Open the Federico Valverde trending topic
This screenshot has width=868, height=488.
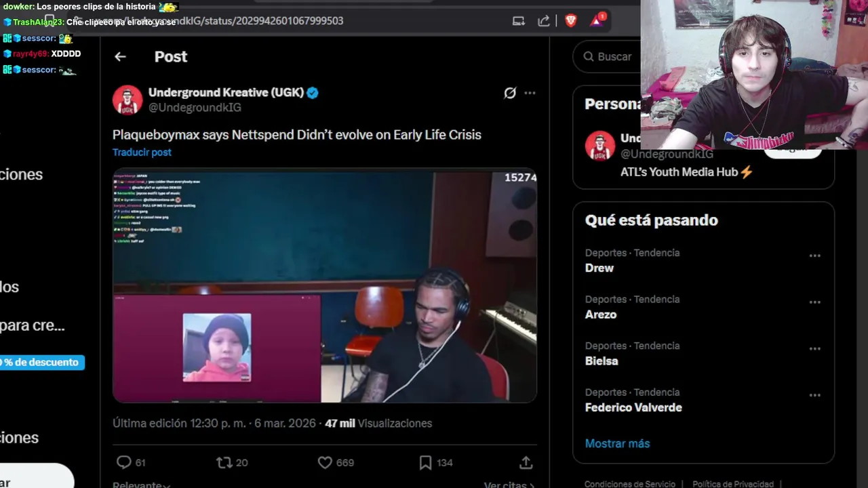[x=633, y=408]
